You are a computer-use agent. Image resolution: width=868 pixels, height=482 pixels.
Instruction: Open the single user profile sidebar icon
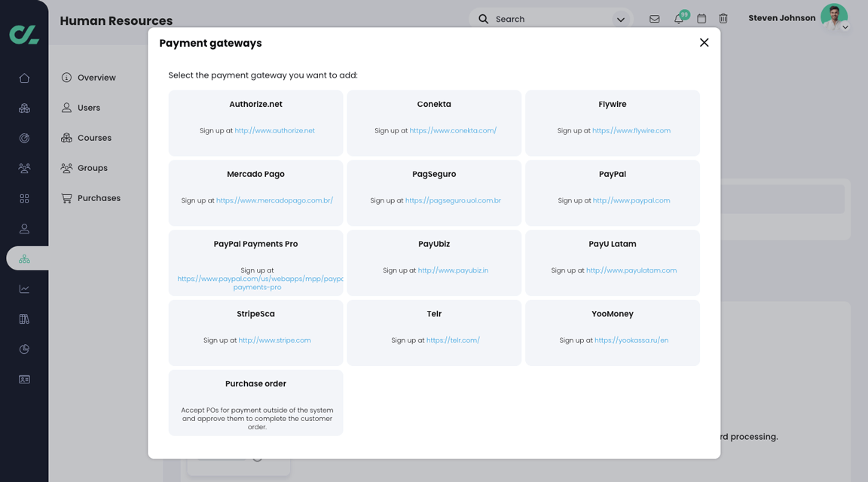[24, 228]
